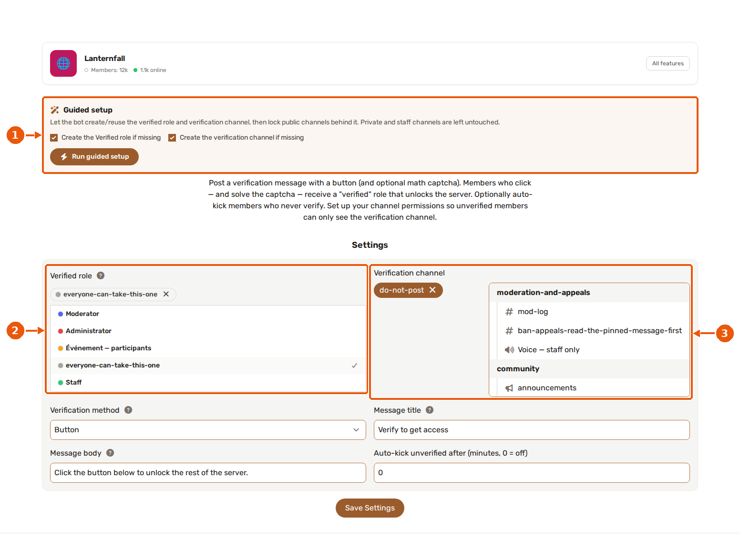This screenshot has height=560, width=740.
Task: Select the Événement — participants role
Action: pyautogui.click(x=208, y=348)
